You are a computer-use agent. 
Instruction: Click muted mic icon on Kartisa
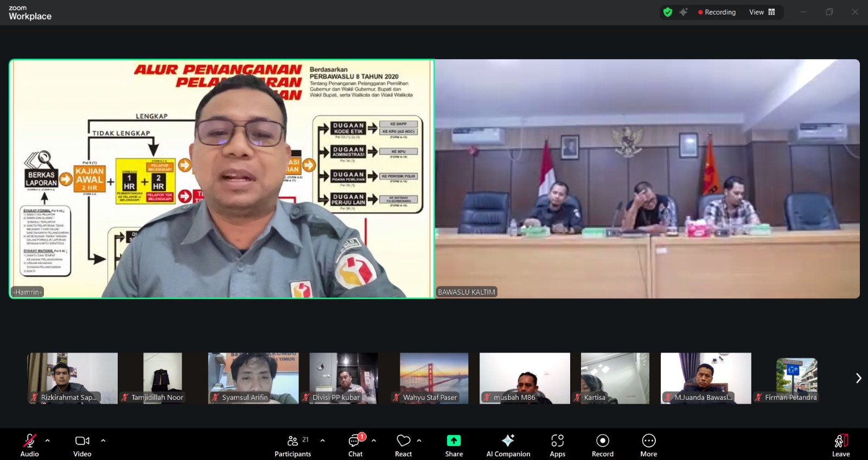coord(577,398)
